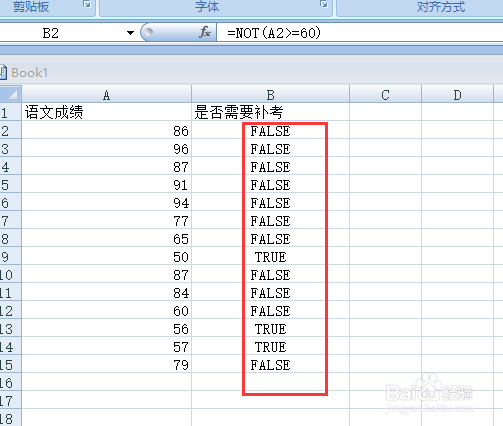This screenshot has width=503, height=426.
Task: Click TRUE cell beside score 57
Action: pyautogui.click(x=270, y=346)
